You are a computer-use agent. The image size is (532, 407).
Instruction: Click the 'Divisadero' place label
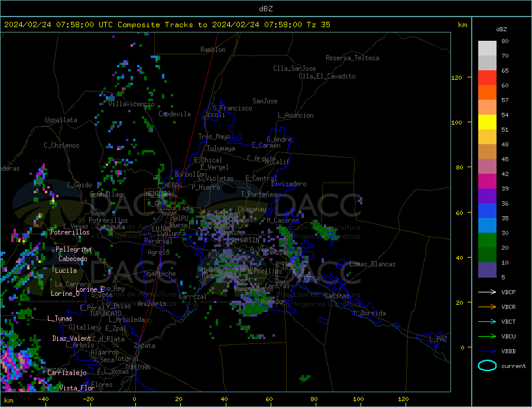tap(288, 184)
